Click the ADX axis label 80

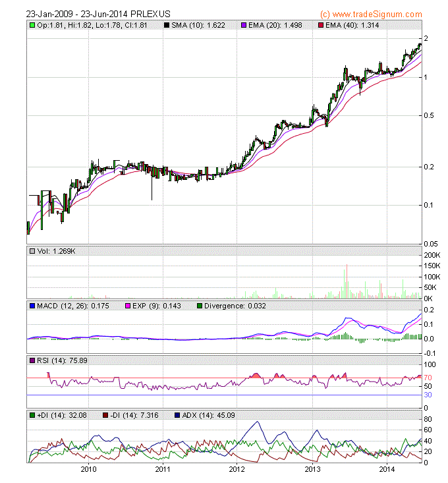coord(428,419)
